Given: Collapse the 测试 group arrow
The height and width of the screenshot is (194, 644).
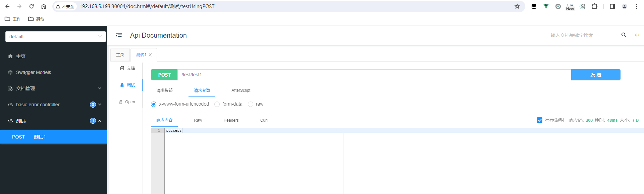Looking at the screenshot, I should (x=100, y=121).
